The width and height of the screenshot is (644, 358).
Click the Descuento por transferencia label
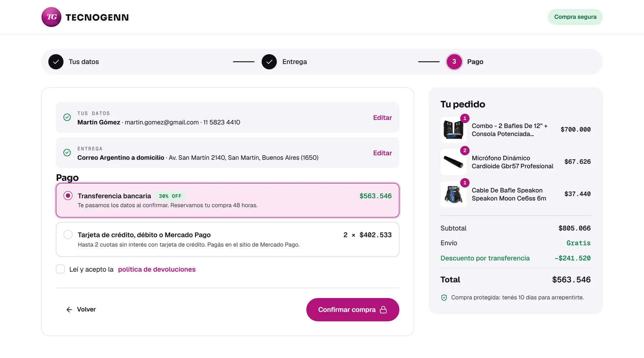[x=485, y=258]
